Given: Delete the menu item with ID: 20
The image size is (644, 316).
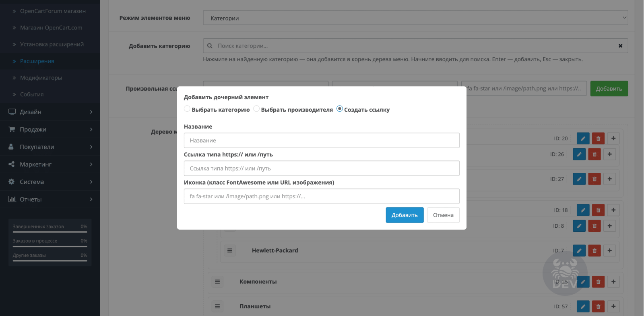Looking at the screenshot, I should (598, 138).
